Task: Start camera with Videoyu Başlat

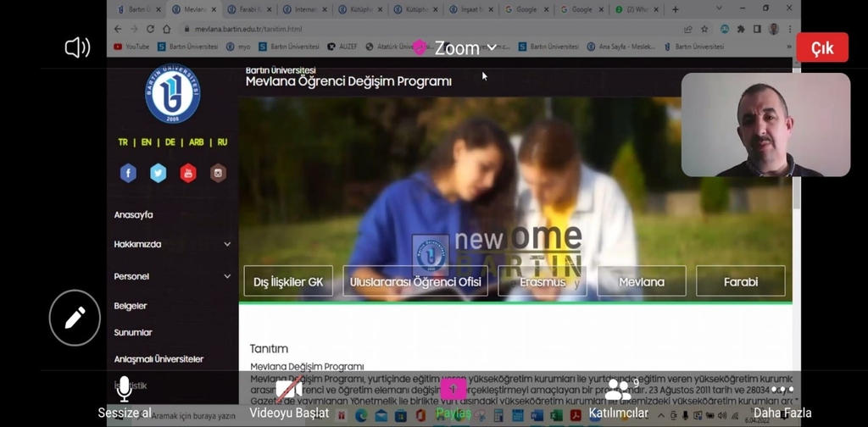Action: click(x=289, y=397)
